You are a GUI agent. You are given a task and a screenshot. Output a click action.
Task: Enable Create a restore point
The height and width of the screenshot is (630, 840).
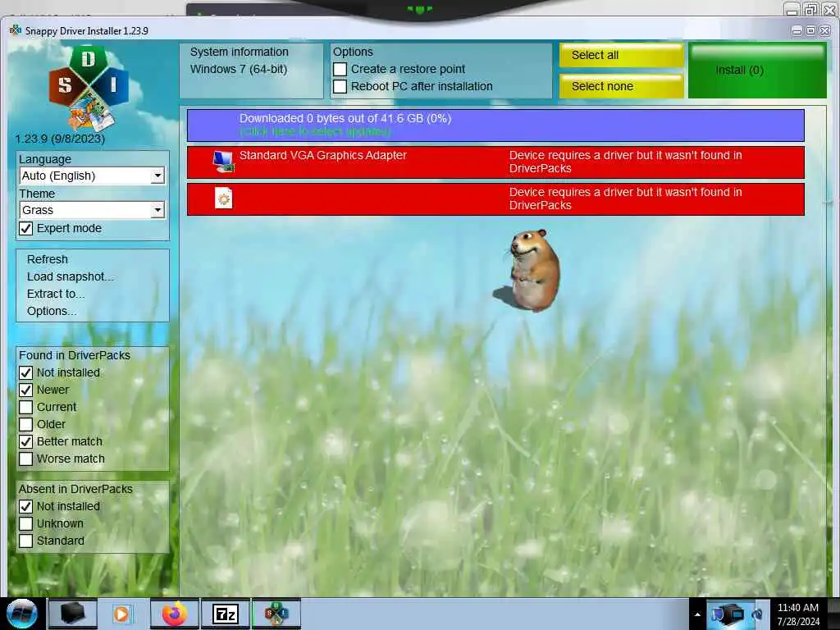point(340,69)
